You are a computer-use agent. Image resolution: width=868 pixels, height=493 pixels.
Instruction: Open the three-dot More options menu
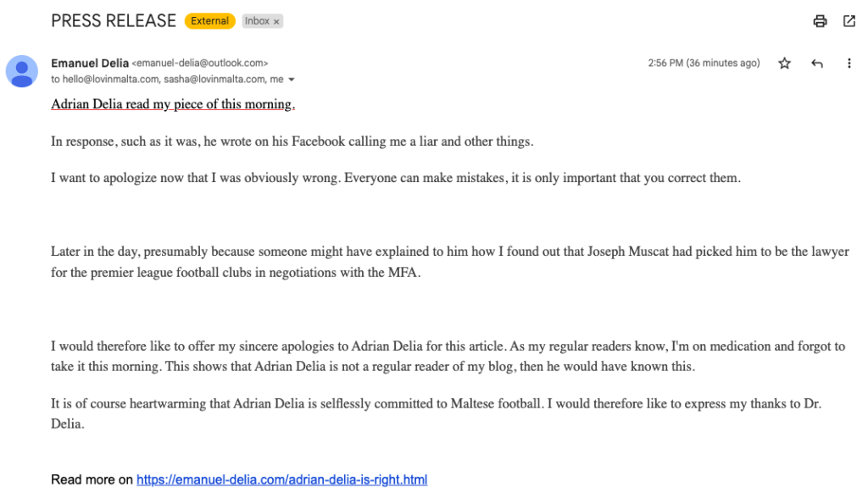[x=849, y=64]
